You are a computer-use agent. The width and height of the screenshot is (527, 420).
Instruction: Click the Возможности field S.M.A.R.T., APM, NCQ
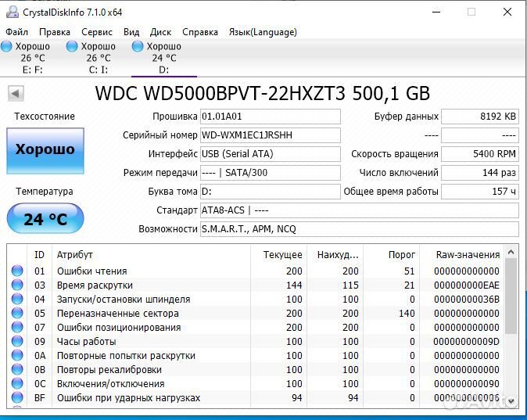[360, 229]
